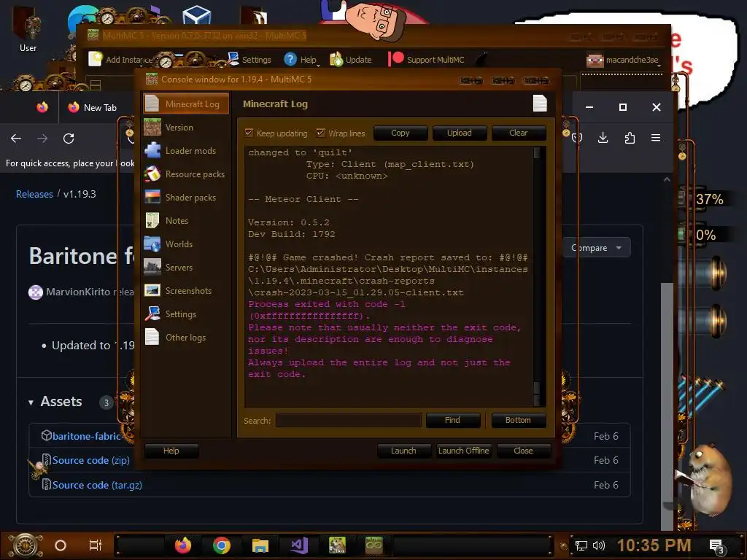Click the network tray icon
This screenshot has height=560, width=747.
pos(581,545)
